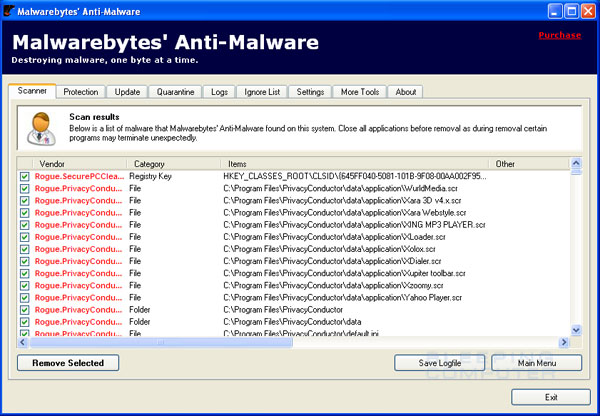The width and height of the screenshot is (600, 416).
Task: Click the horizontal scrollbar right arrow
Action: [x=564, y=342]
